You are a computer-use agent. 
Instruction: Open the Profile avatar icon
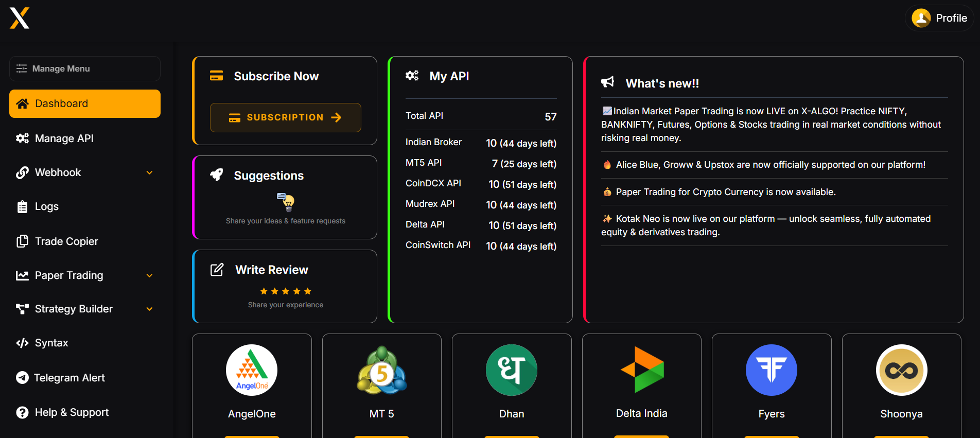[921, 18]
